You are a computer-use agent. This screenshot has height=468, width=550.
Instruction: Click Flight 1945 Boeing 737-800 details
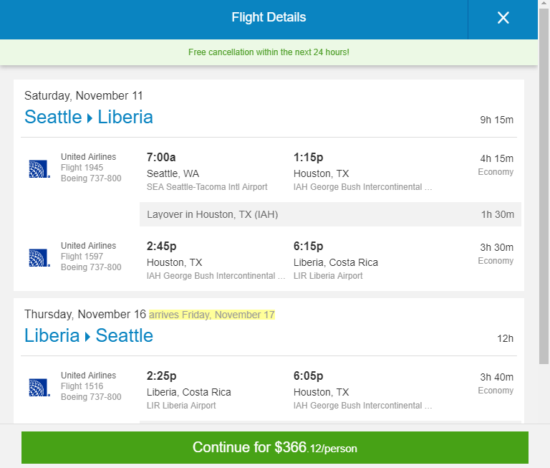[x=91, y=167]
